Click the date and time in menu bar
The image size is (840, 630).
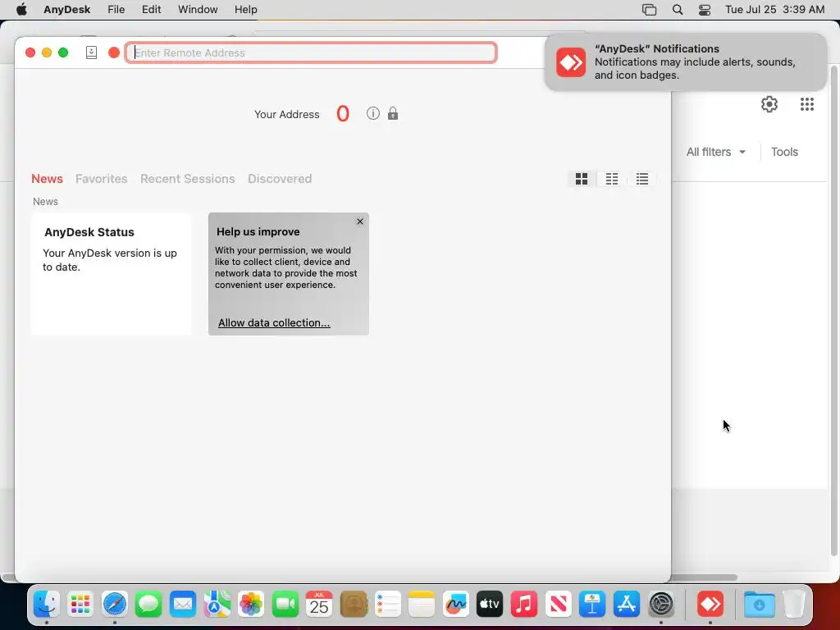774,10
